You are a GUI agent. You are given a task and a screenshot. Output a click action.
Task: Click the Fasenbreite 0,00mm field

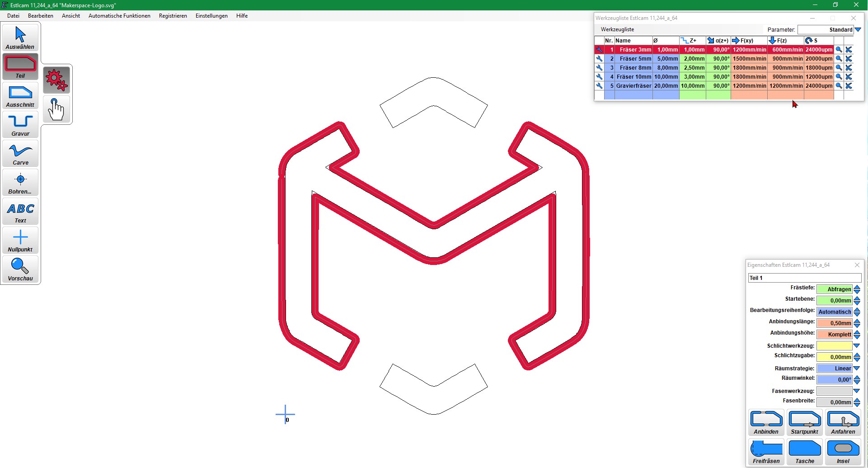coord(834,402)
